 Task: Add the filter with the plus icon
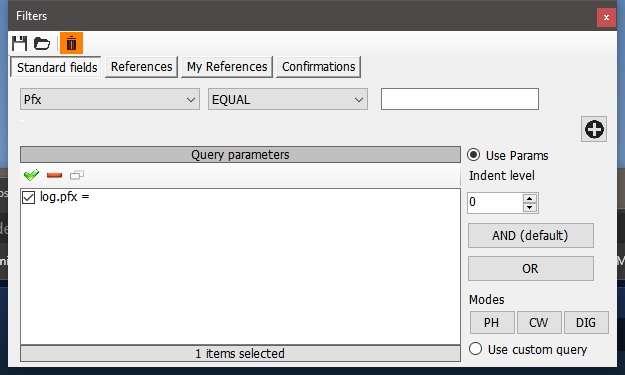594,129
